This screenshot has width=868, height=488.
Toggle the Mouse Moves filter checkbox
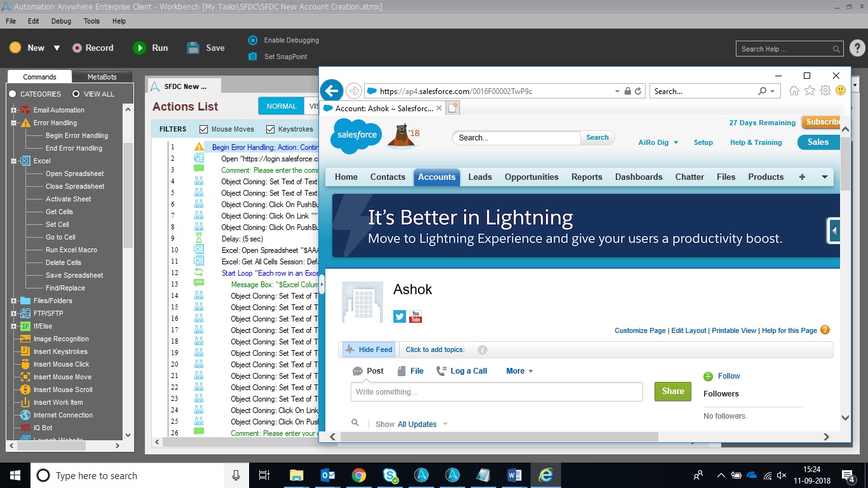204,129
